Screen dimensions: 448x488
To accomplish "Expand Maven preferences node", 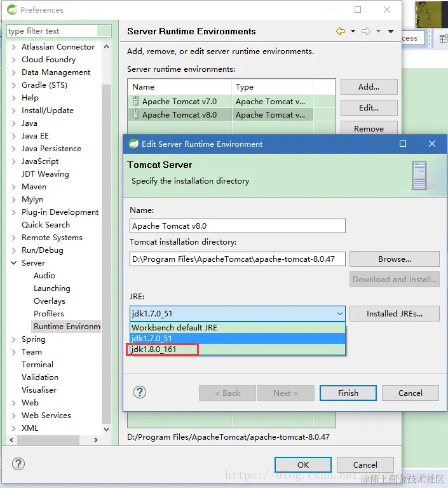I will point(14,187).
